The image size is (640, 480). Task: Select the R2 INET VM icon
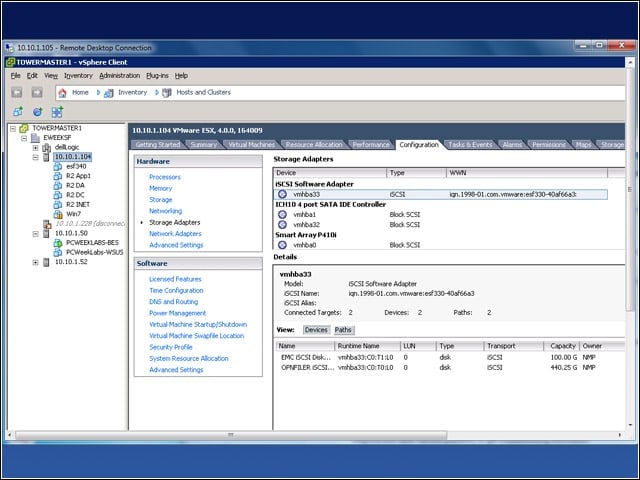click(x=58, y=204)
